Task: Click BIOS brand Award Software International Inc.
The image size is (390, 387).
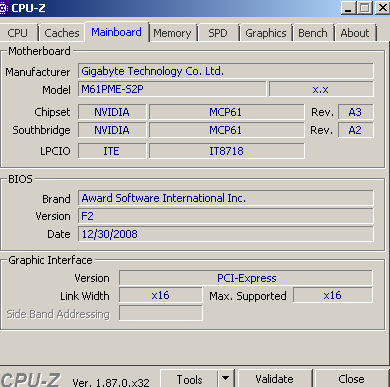Action: [226, 198]
